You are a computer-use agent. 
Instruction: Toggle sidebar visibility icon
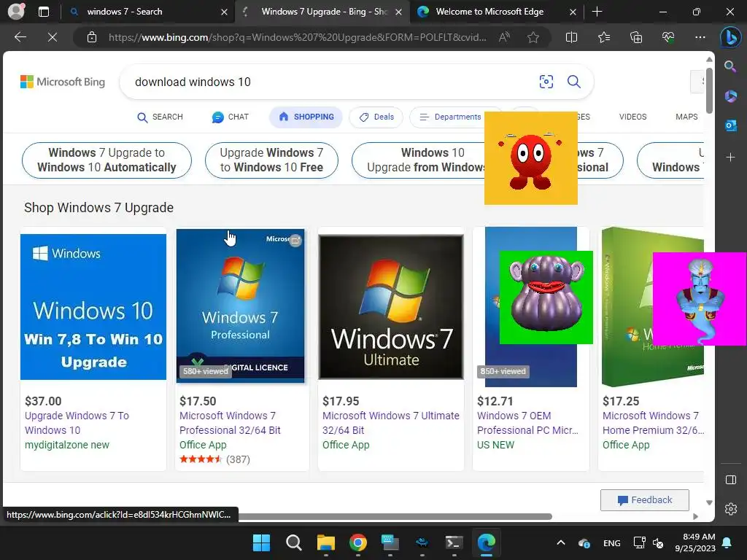click(x=730, y=480)
